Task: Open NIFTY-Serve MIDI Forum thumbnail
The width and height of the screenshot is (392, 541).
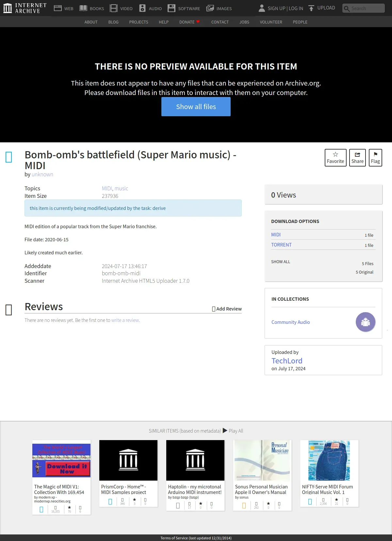Action: 329,460
